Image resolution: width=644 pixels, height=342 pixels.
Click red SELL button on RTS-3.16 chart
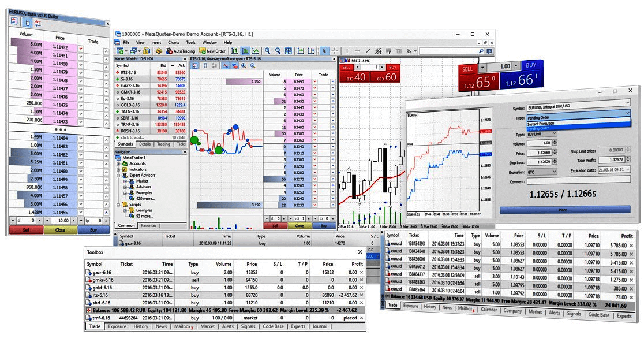click(x=346, y=67)
